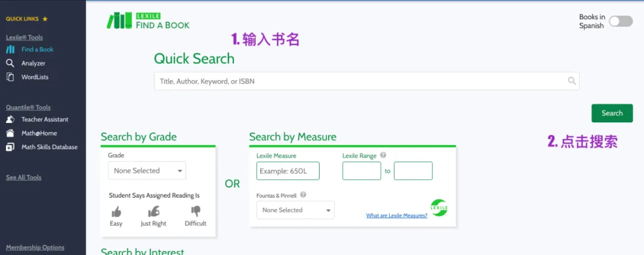The width and height of the screenshot is (644, 255).
Task: Open Math@Home from the sidebar
Action: click(39, 133)
